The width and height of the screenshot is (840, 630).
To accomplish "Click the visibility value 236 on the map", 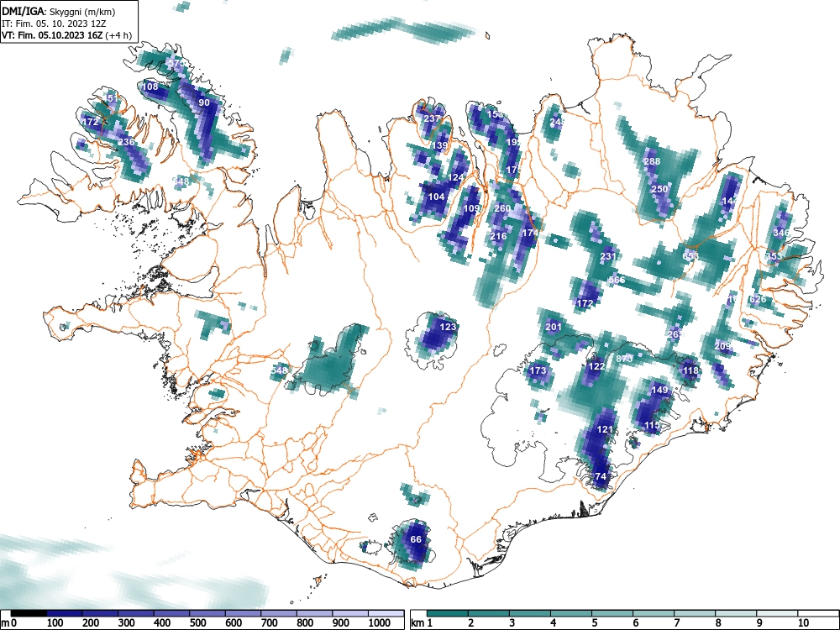I will [x=127, y=142].
